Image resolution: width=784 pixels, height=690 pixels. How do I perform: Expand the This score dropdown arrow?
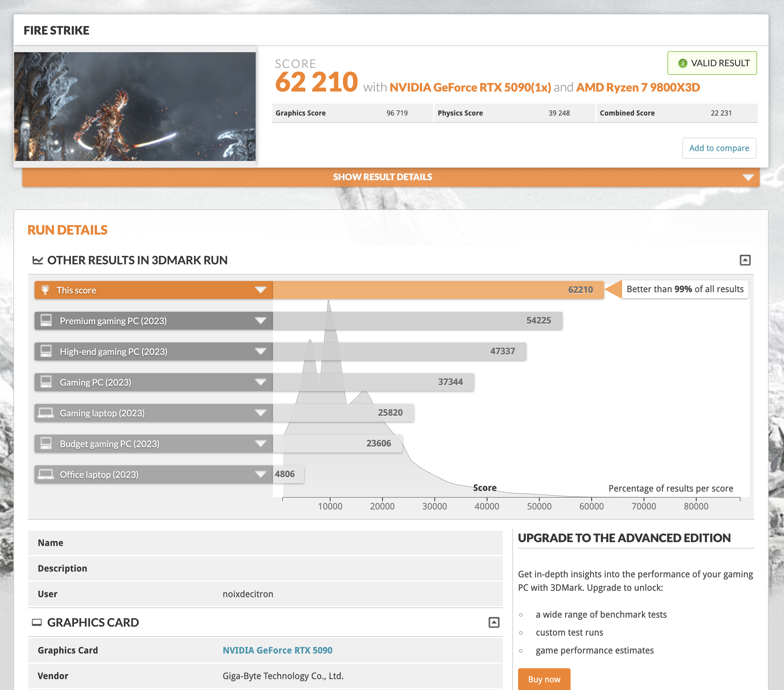260,290
